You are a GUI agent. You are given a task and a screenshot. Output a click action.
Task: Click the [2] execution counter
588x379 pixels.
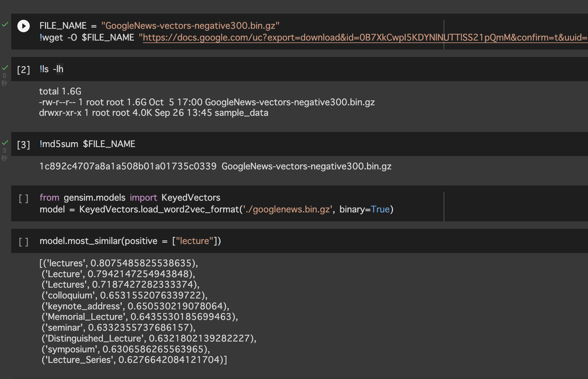click(x=24, y=70)
